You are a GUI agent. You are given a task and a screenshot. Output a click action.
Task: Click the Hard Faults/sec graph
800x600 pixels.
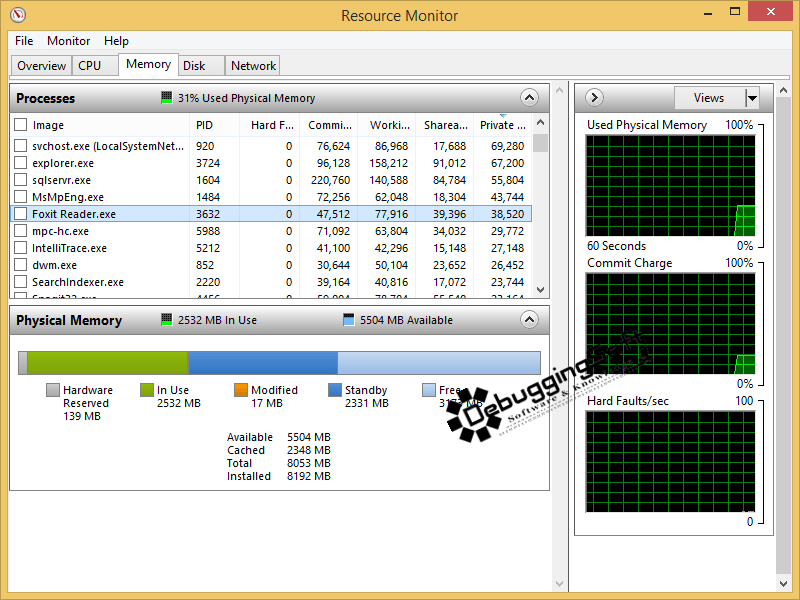(x=670, y=462)
